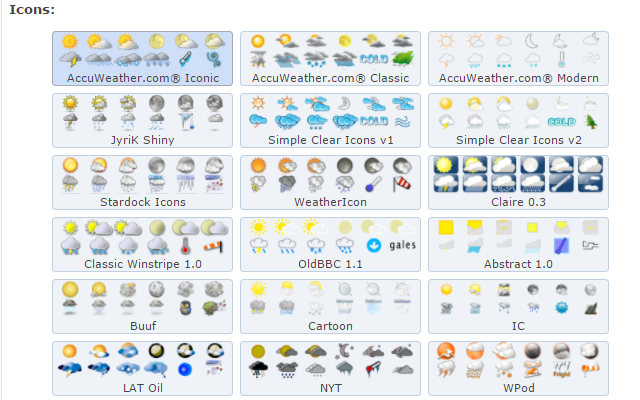The width and height of the screenshot is (640, 400).
Task: Select the AccuWeather.com Iconic icon set
Action: tap(142, 58)
